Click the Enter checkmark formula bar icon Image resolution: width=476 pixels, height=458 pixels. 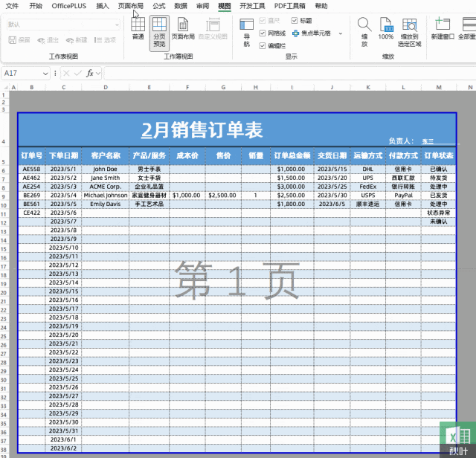coord(78,73)
